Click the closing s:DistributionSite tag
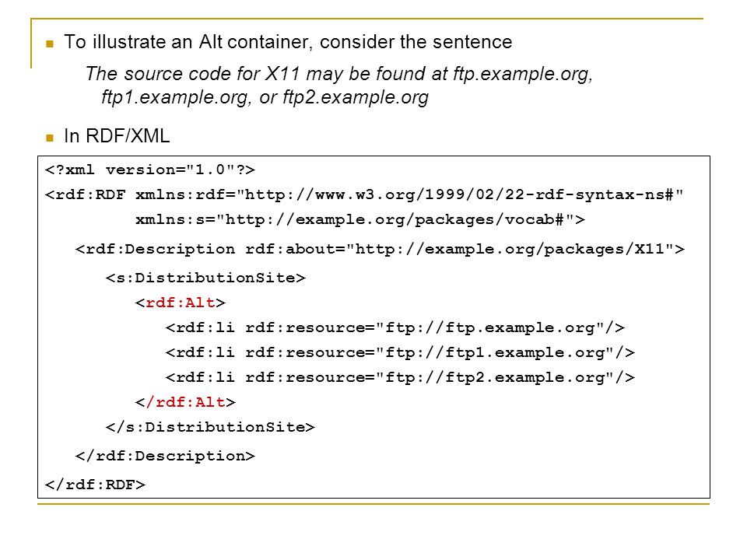 tap(210, 427)
